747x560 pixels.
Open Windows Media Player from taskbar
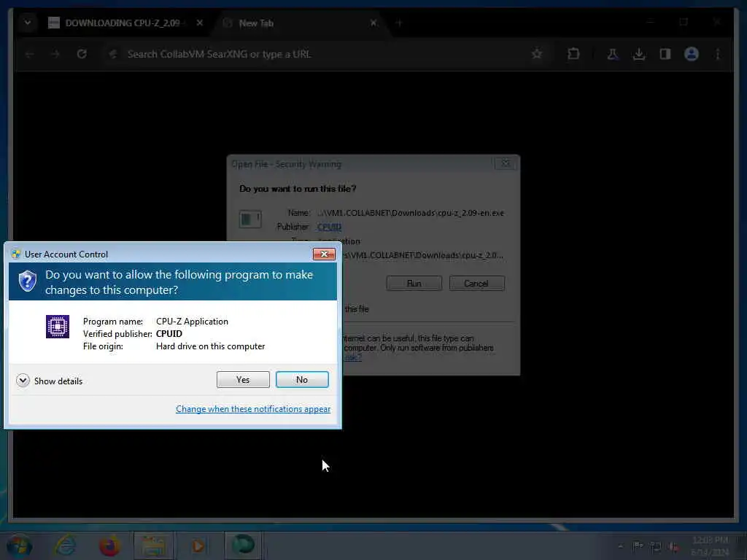(198, 545)
